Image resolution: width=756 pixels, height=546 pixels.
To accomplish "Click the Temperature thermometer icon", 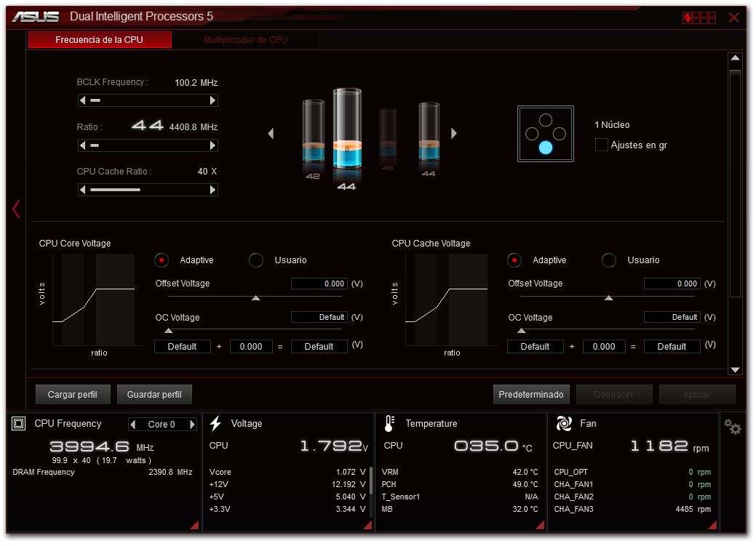I will coord(389,423).
